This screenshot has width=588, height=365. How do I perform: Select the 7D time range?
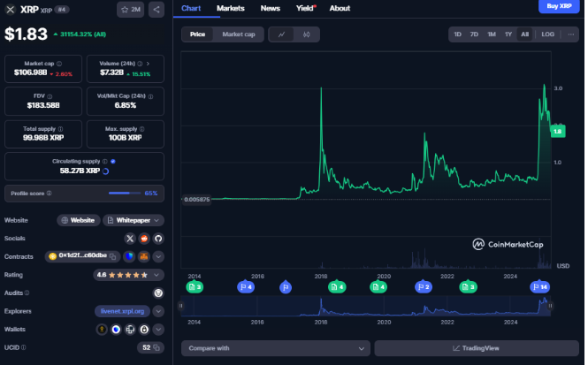(x=474, y=34)
